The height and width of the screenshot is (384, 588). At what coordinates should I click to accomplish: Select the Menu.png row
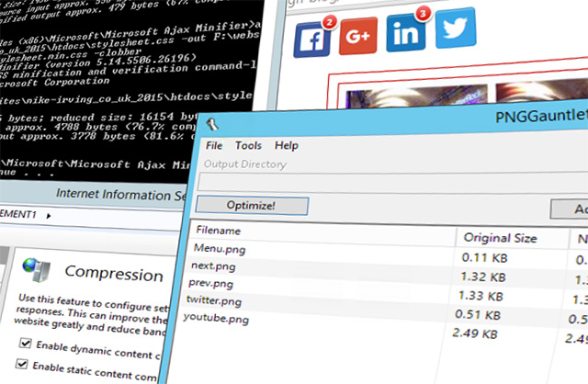click(x=220, y=248)
